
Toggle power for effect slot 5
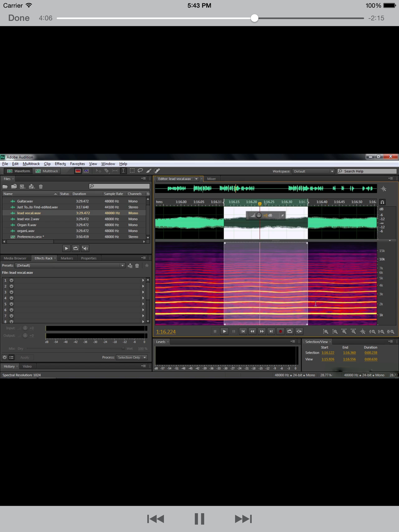tap(12, 304)
